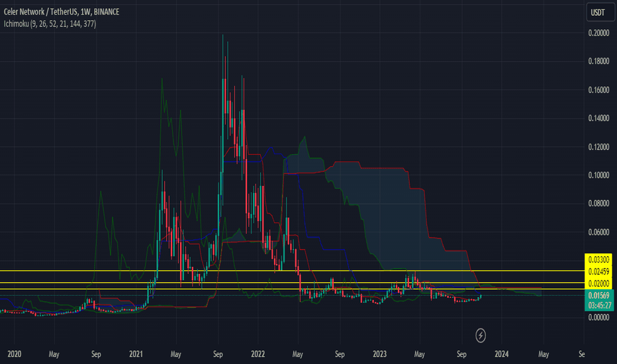
Task: Select the Celer Network / TetherUS symbol title
Action: coord(62,12)
